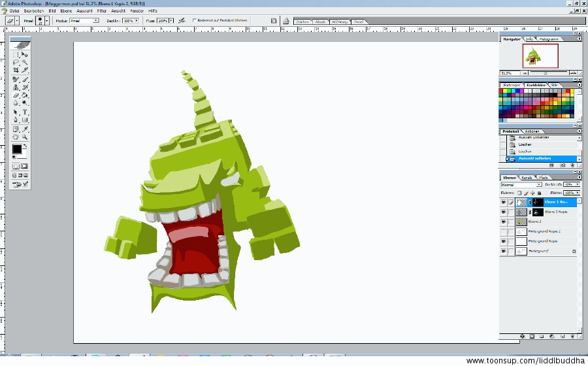Open the layer blend mode Normal dropdown

pyautogui.click(x=521, y=184)
